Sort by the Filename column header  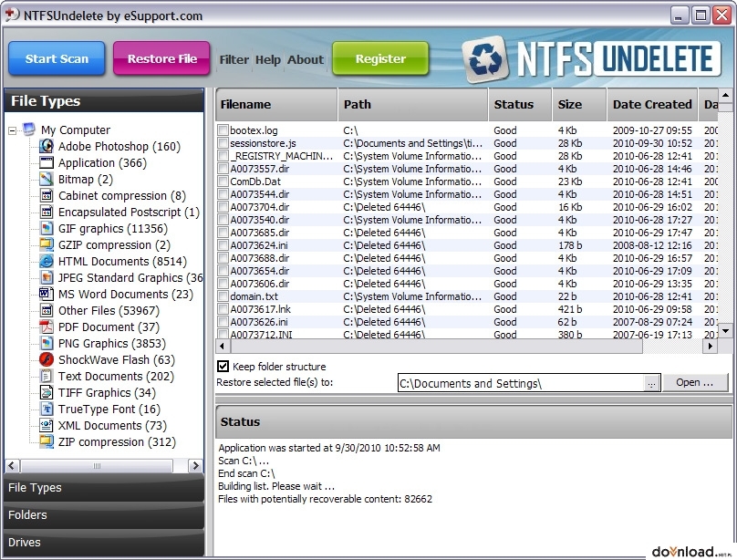coord(276,104)
